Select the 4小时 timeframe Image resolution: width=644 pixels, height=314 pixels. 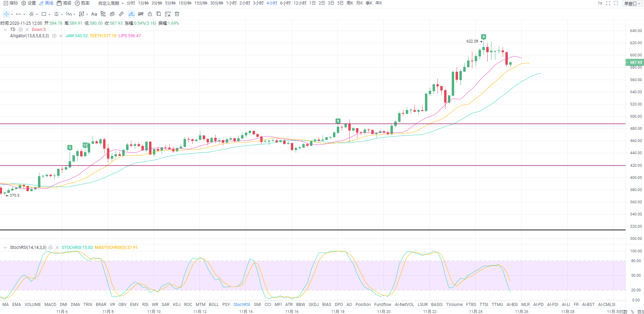coord(272,3)
